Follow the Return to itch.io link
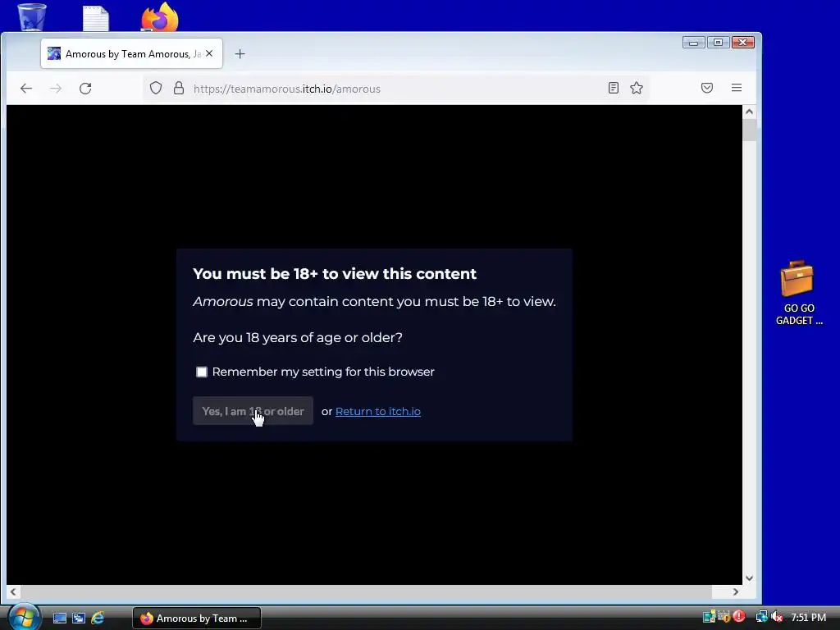The image size is (840, 630). (377, 412)
